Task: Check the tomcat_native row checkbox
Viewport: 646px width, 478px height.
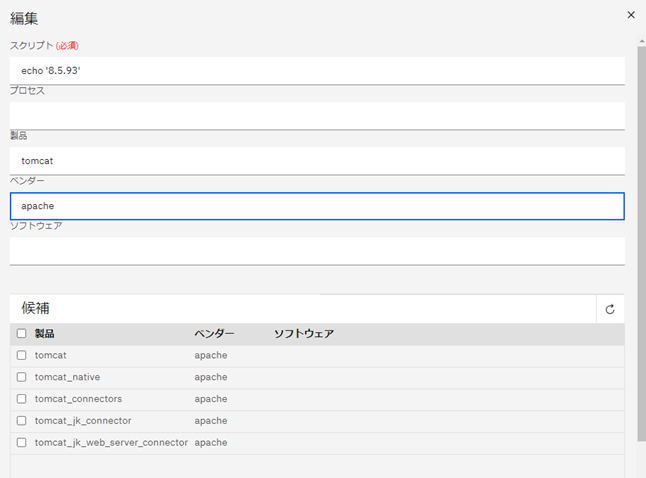Action: [21, 377]
